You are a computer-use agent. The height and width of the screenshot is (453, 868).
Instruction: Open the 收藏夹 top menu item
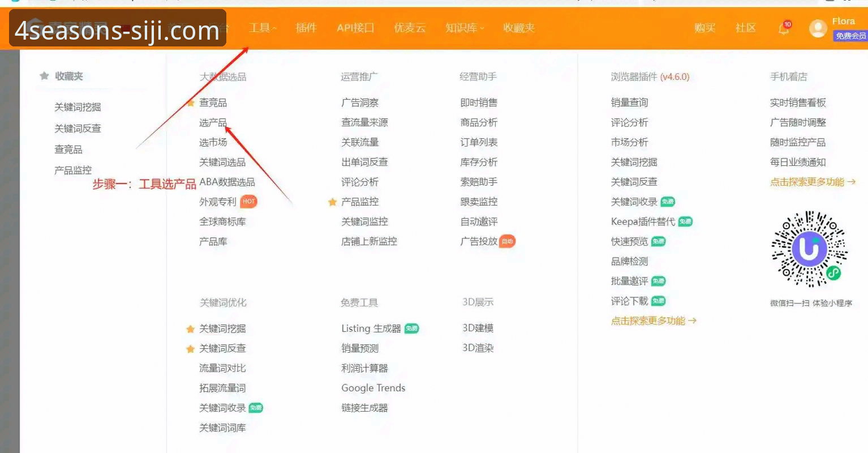[519, 28]
